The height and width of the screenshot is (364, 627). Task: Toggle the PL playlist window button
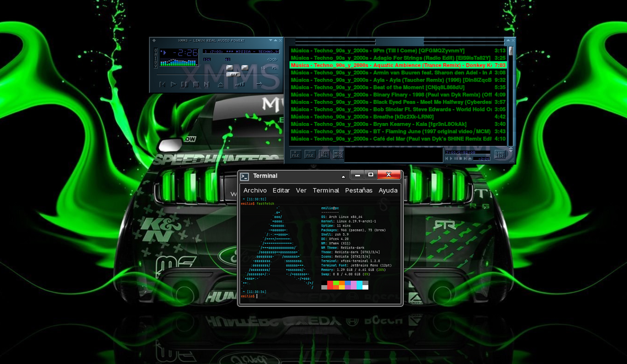274,68
